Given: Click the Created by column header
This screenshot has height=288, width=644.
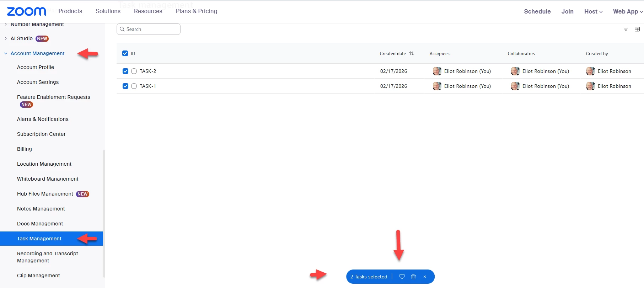Looking at the screenshot, I should (597, 54).
